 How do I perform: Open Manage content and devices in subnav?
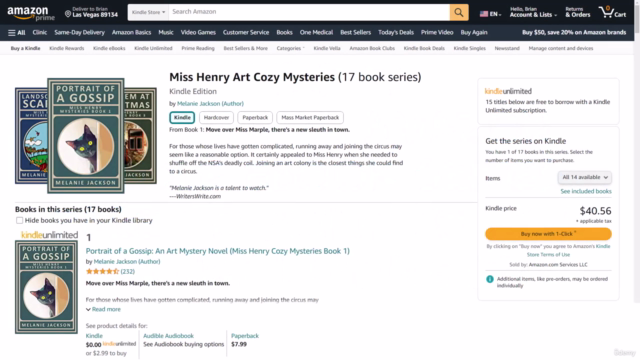tap(561, 48)
